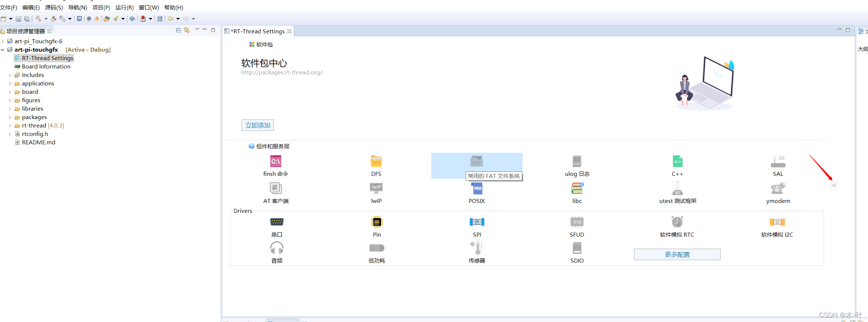This screenshot has height=322, width=868.
Task: Open the ymodem component icon
Action: tap(778, 188)
